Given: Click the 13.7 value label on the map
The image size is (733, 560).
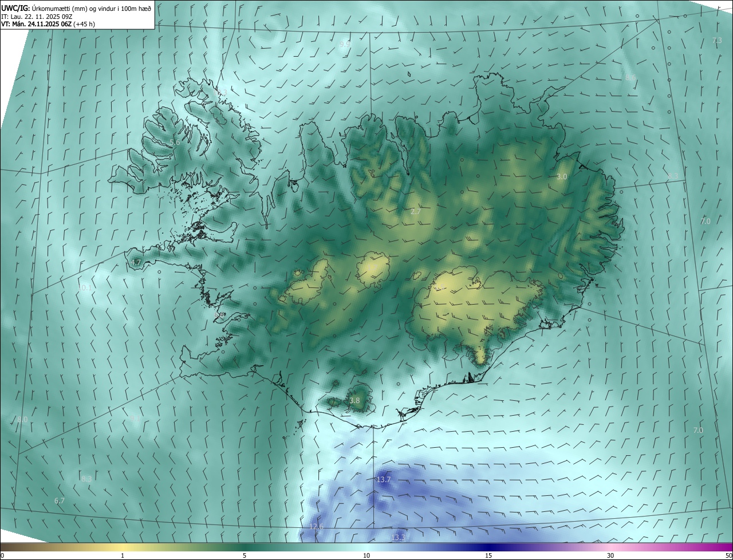Looking at the screenshot, I should click(383, 479).
